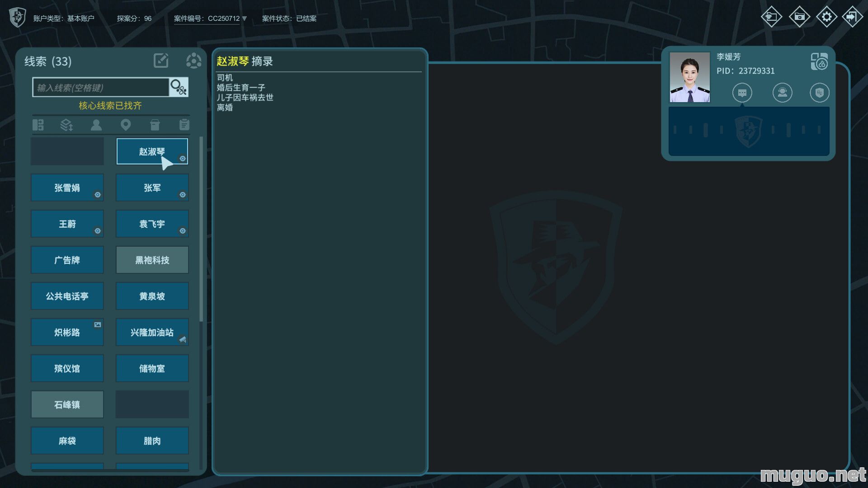Click the shield badge icon on officer card
This screenshot has width=868, height=488.
(819, 93)
